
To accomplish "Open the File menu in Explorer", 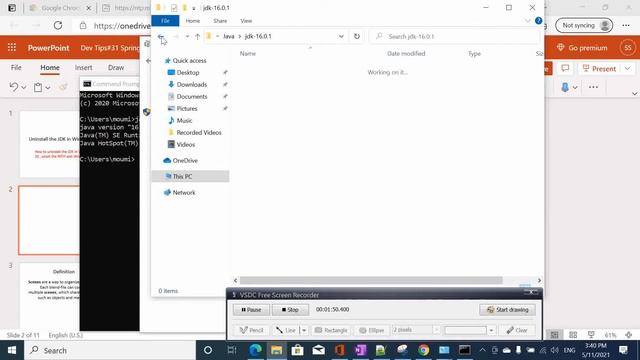I will (165, 21).
